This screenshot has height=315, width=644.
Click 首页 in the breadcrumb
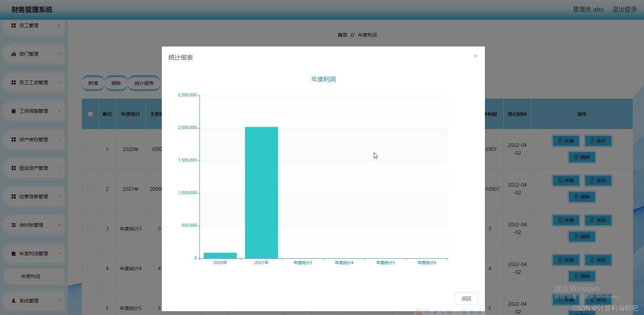[342, 35]
